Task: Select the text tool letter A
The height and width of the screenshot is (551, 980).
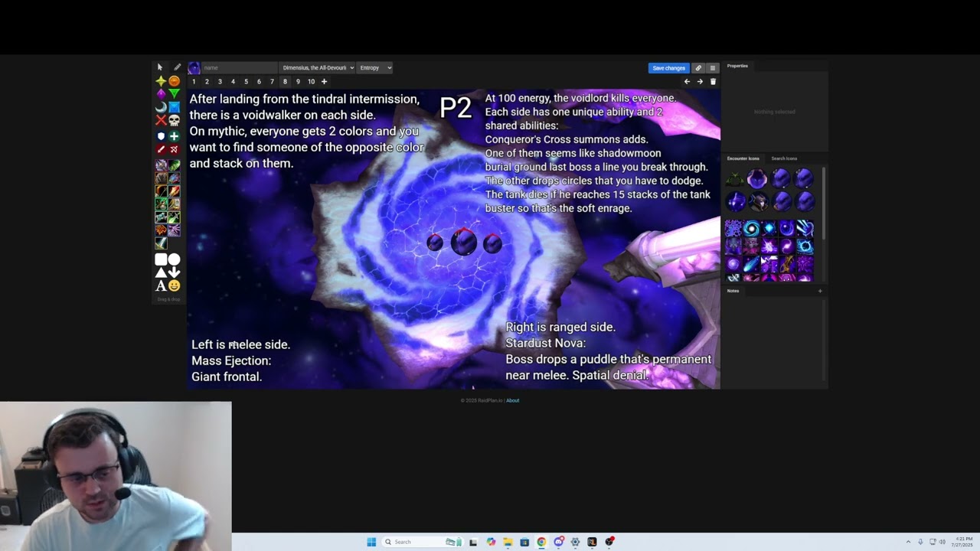Action: tap(161, 286)
